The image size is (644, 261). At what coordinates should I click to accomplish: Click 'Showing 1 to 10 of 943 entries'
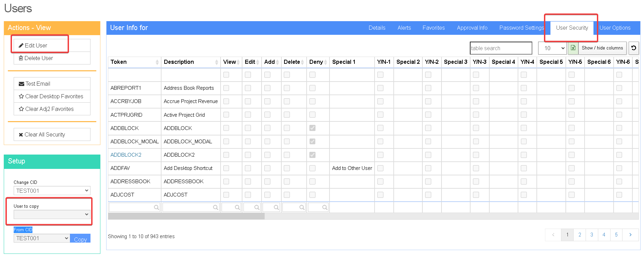tap(141, 236)
